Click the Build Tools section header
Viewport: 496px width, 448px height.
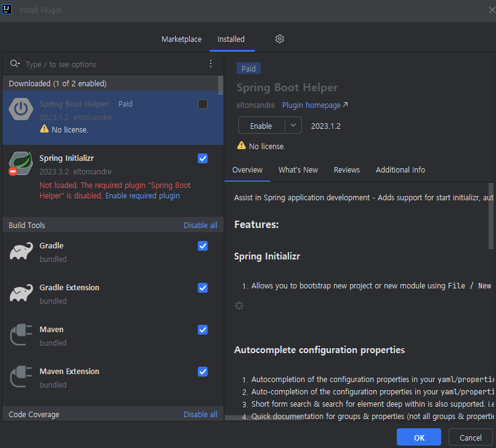(27, 226)
